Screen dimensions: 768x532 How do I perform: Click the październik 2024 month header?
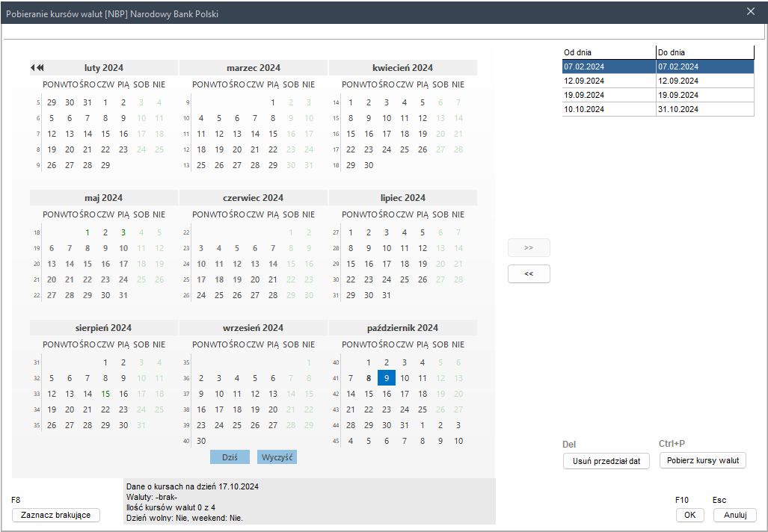coord(402,328)
